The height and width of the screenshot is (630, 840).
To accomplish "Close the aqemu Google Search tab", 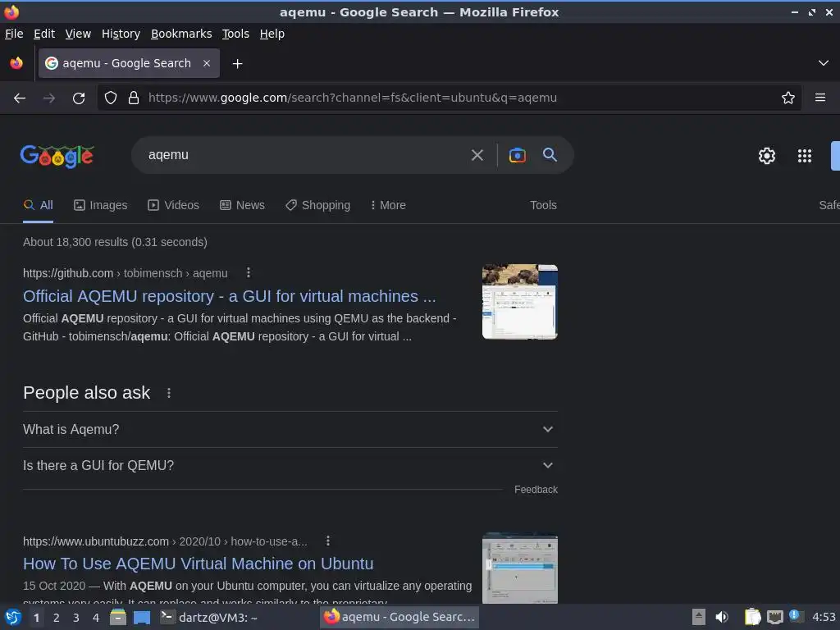I will [207, 63].
